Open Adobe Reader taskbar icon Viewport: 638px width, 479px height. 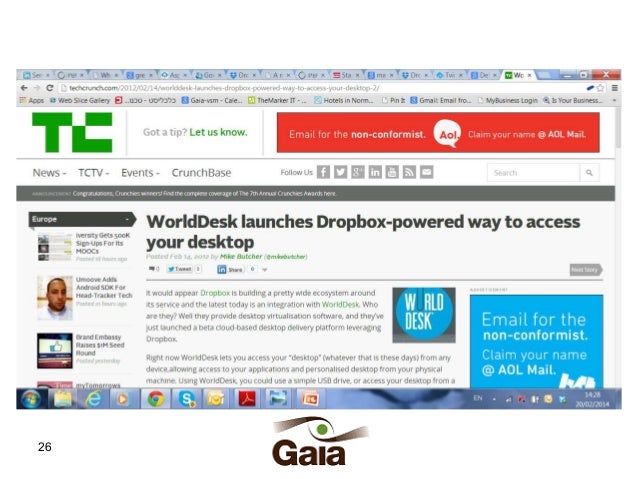247,398
